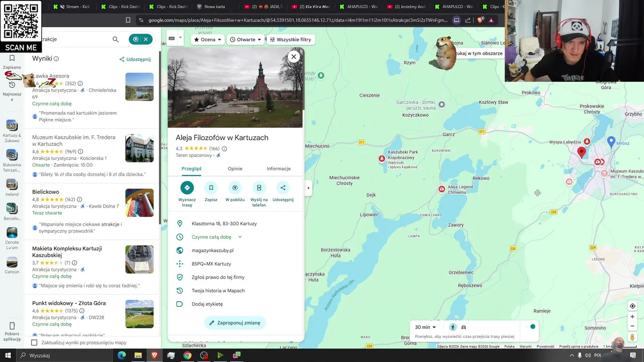Click the W pobliżu nearby icon
644x362 pixels.
[x=235, y=188]
